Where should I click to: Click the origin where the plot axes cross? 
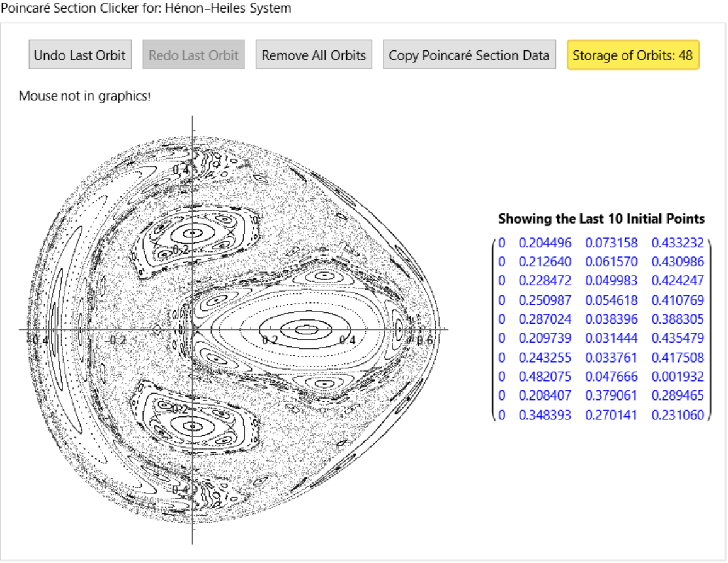pos(193,329)
